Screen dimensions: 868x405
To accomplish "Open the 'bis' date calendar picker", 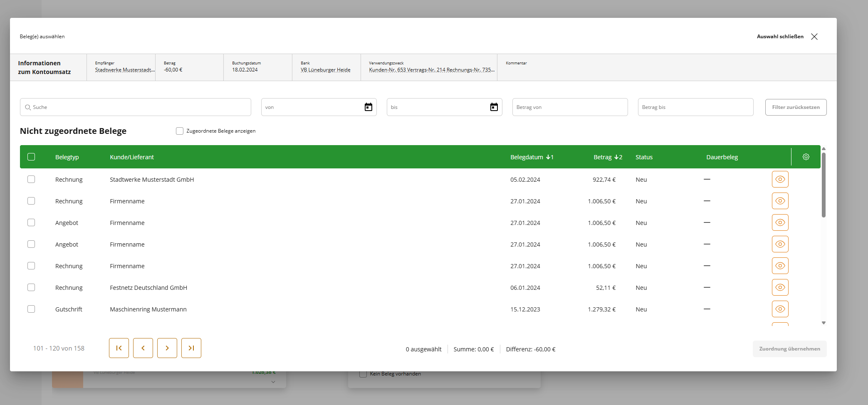I will point(494,107).
